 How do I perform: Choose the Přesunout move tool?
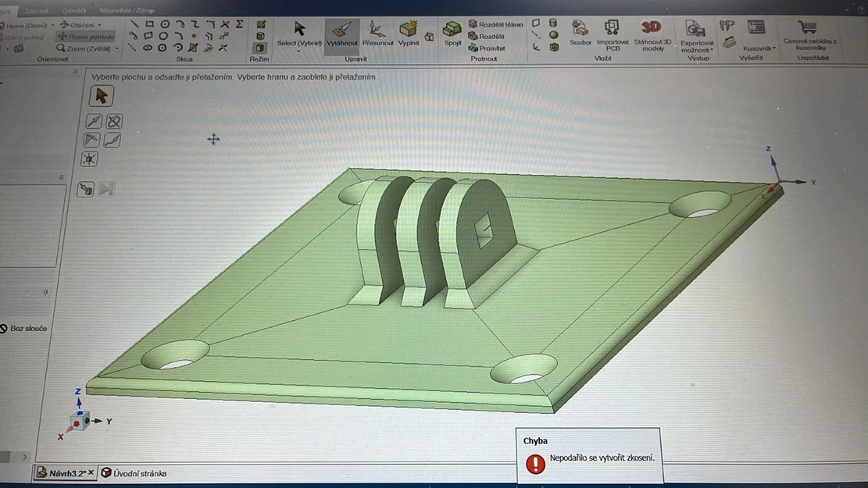click(377, 34)
